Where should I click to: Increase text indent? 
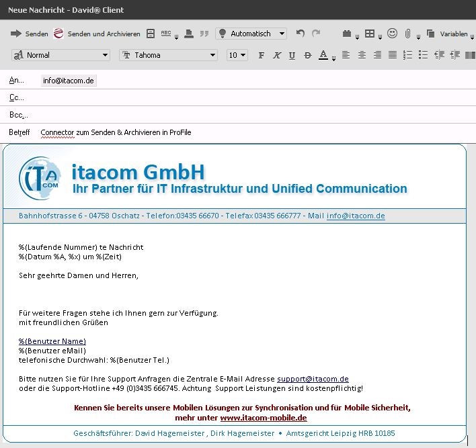point(454,55)
